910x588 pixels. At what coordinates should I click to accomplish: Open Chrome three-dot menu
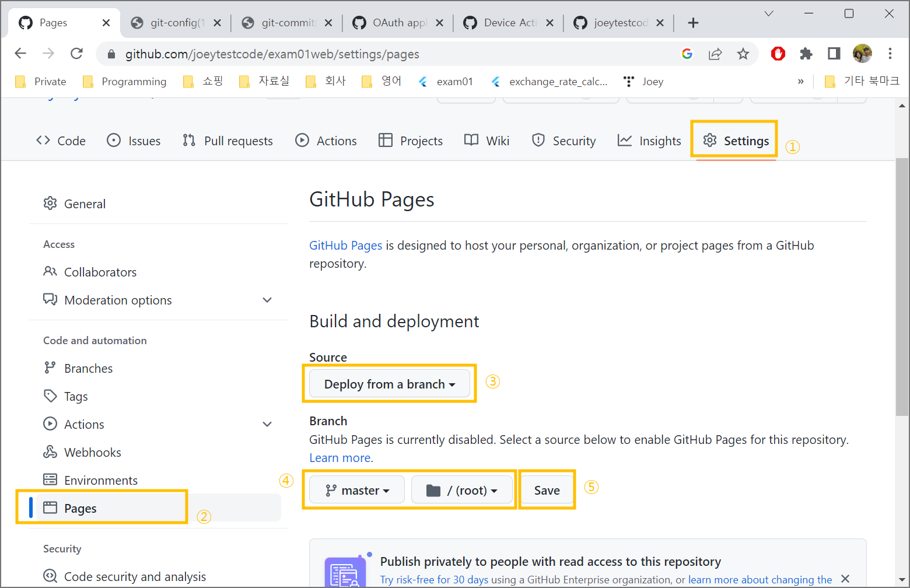pos(890,54)
